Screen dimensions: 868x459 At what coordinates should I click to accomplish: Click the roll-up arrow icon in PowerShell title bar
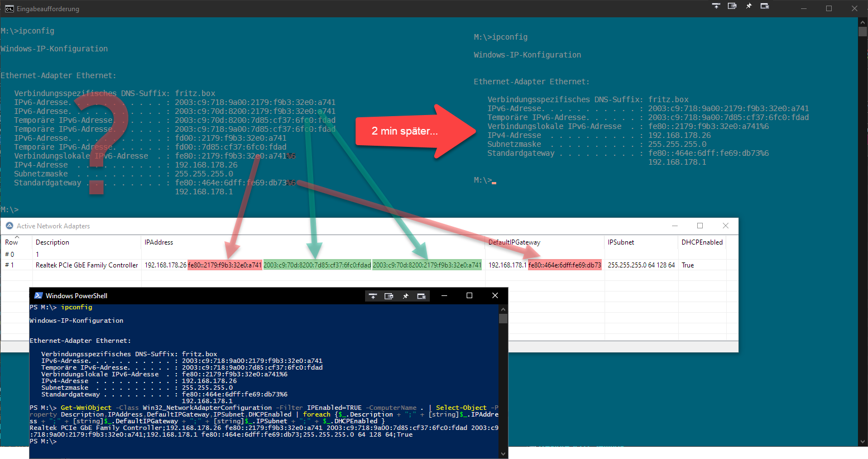coord(373,296)
